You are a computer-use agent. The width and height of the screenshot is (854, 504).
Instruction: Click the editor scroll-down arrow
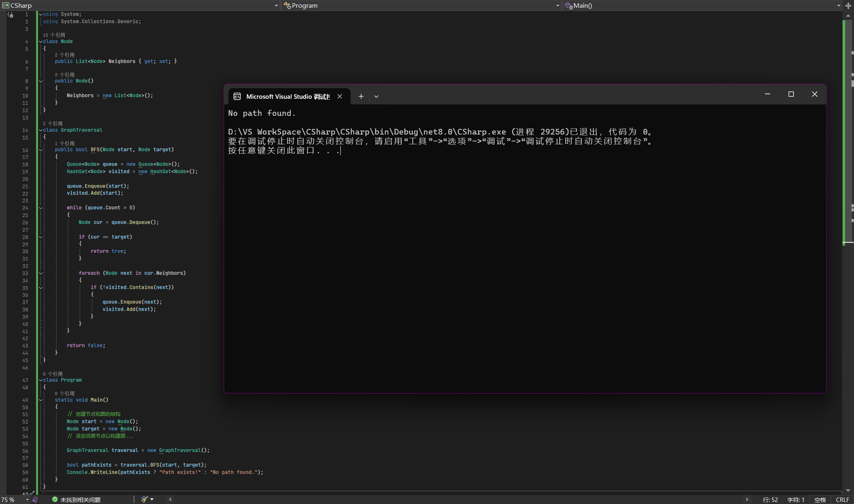coord(848,491)
